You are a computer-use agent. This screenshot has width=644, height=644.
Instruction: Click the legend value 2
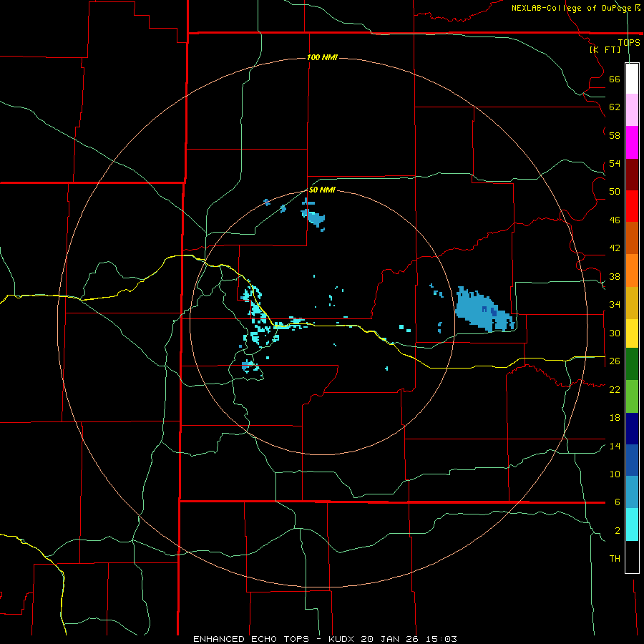(617, 531)
